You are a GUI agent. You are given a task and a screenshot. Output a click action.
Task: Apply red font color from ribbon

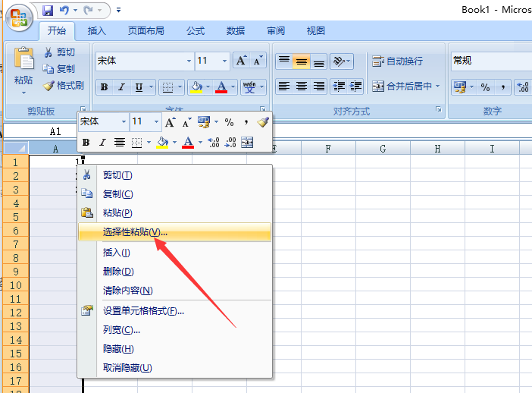pyautogui.click(x=221, y=87)
